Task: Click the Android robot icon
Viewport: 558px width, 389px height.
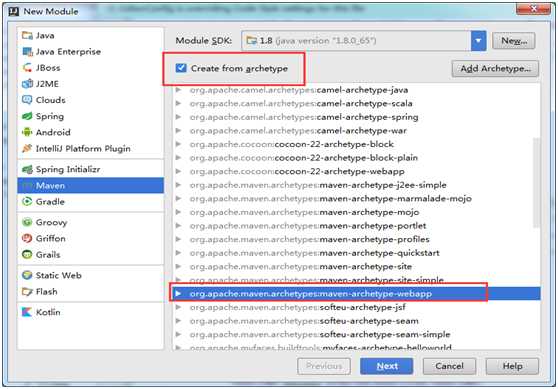Action: [x=27, y=132]
